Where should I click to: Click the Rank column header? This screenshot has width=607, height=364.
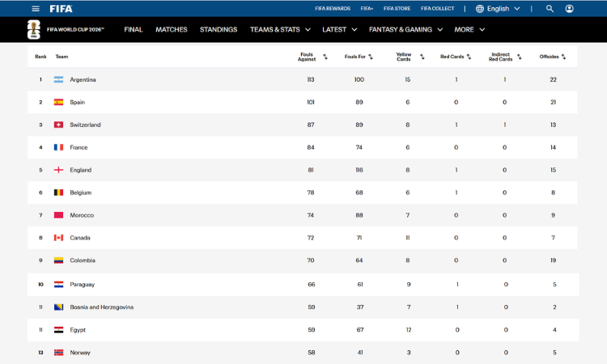[40, 57]
